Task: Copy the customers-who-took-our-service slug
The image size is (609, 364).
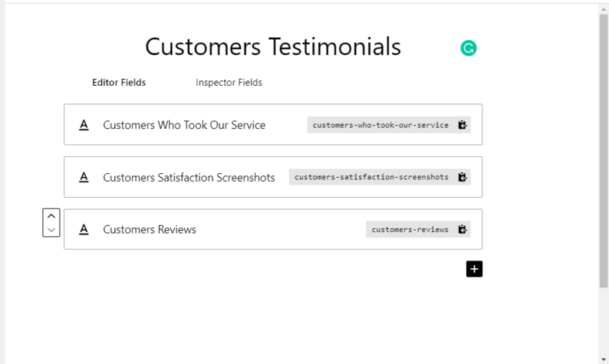Action: pyautogui.click(x=463, y=125)
